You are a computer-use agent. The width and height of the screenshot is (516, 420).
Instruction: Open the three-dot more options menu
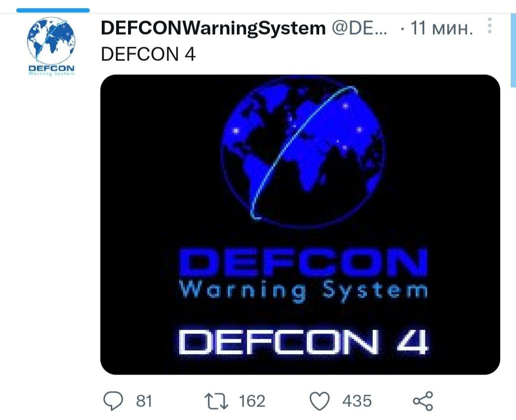click(x=490, y=26)
